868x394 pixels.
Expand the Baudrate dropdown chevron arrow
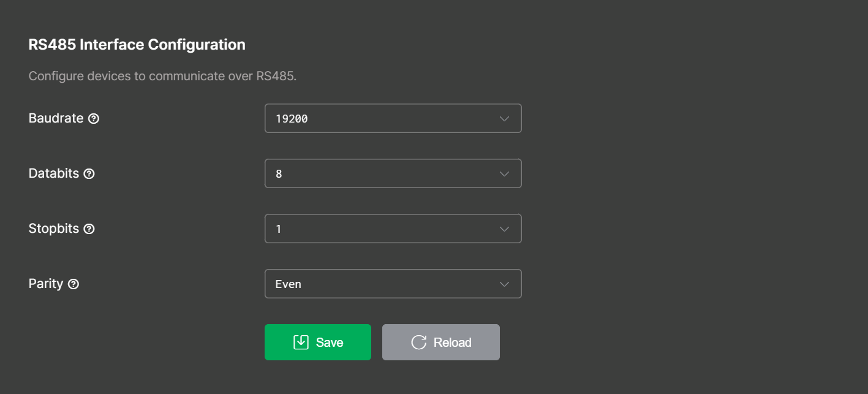(504, 118)
